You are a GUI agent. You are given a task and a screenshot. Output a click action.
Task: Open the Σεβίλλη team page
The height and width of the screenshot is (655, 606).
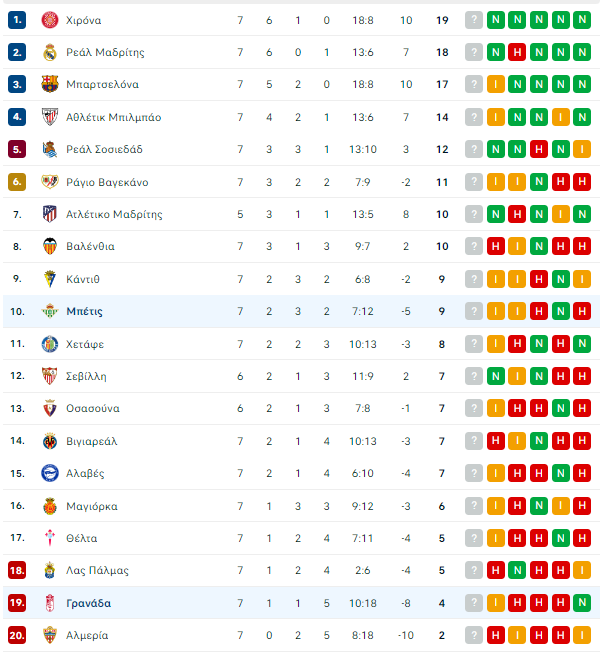click(86, 376)
